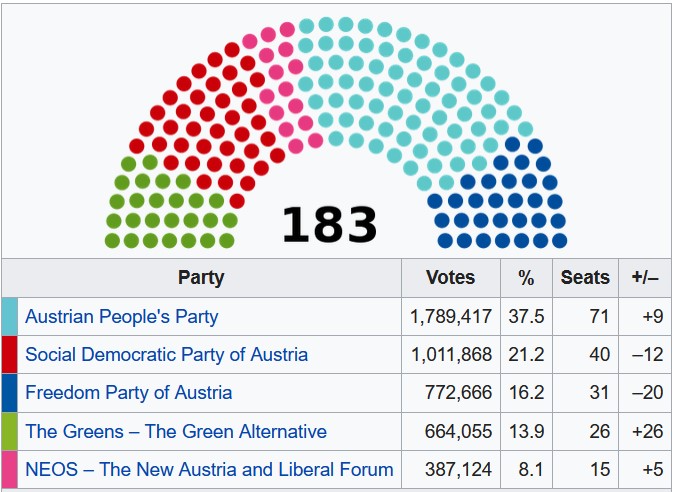This screenshot has height=492, width=679.
Task: Click the blue Freedom Party color swatch
Action: 10,393
